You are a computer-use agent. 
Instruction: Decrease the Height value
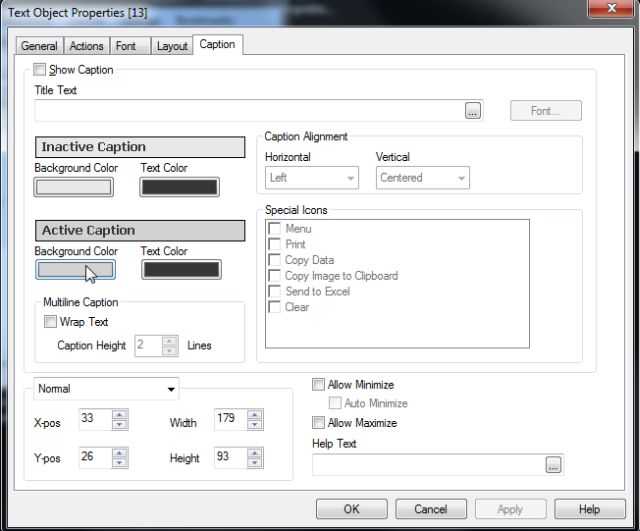pyautogui.click(x=255, y=463)
